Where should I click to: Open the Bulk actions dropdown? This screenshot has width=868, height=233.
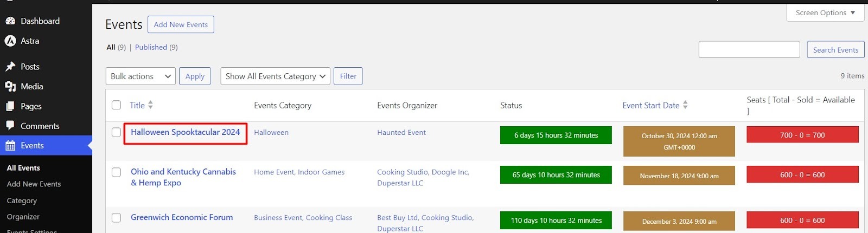pyautogui.click(x=141, y=76)
